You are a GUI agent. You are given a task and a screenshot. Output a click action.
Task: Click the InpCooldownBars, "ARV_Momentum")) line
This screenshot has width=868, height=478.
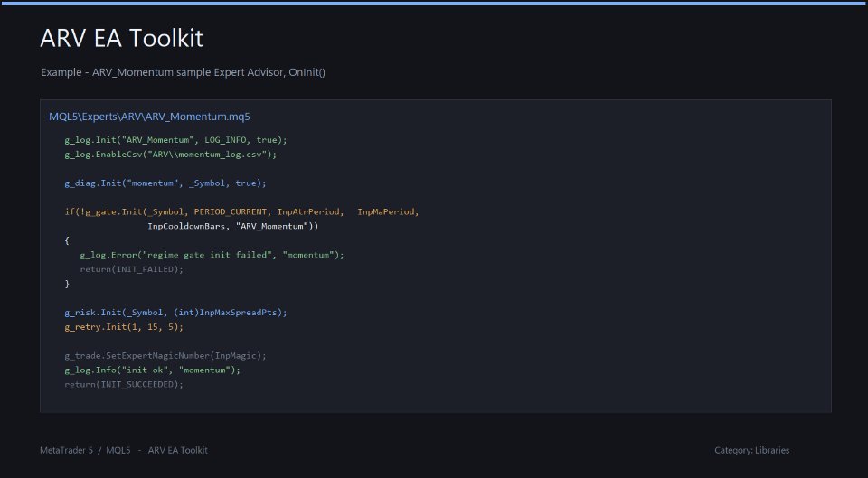point(233,226)
